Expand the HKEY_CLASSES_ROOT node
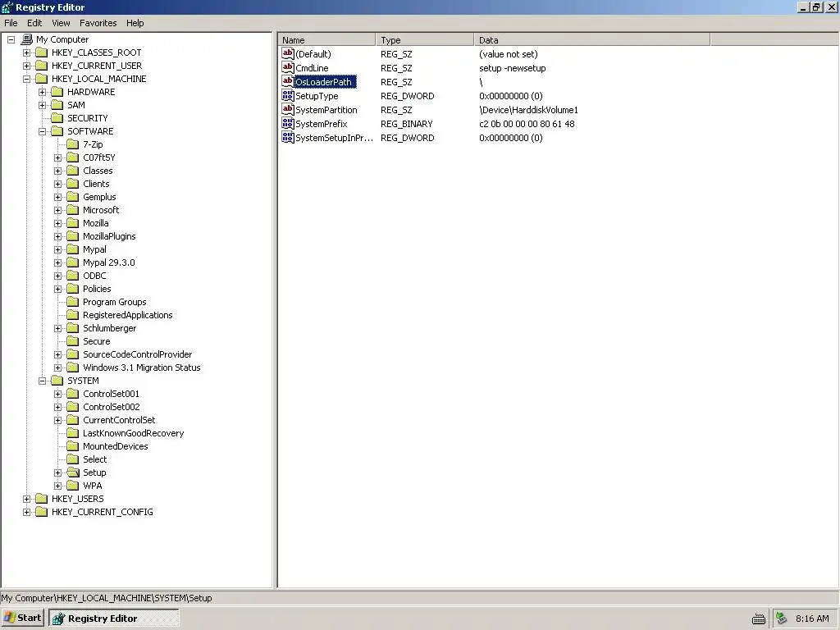840x630 pixels. pyautogui.click(x=26, y=52)
